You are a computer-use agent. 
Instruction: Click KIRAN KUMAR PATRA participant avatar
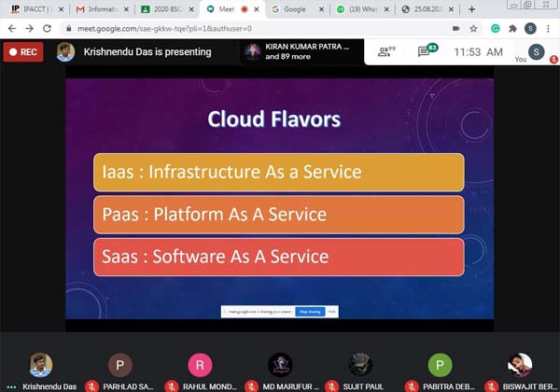[253, 52]
